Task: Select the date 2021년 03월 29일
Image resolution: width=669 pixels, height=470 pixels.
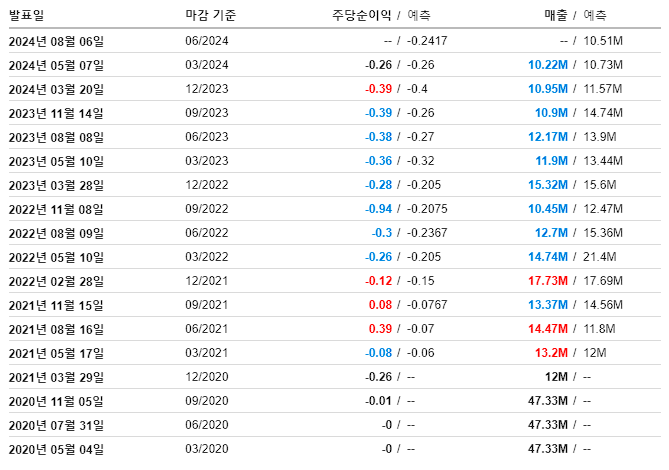Action: pos(56,377)
